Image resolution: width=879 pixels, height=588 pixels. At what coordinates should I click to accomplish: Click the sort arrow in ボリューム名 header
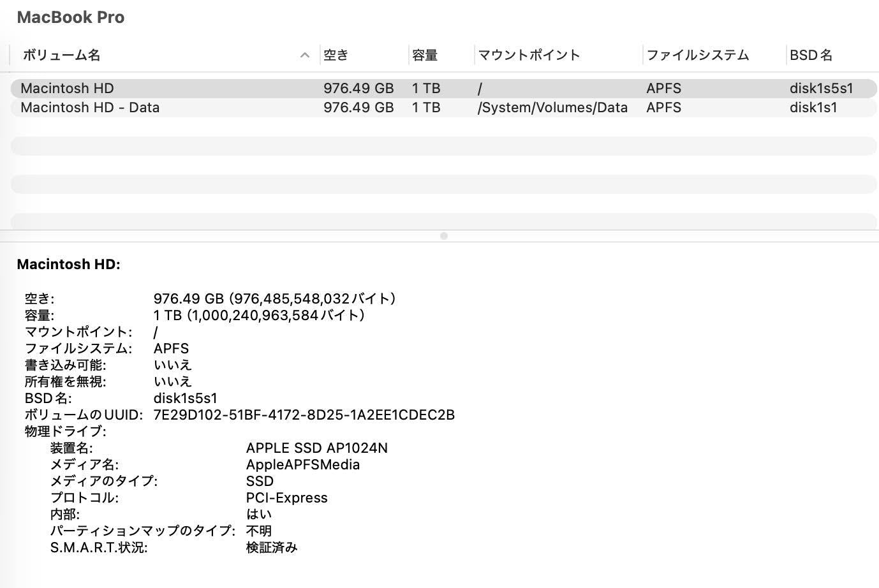click(305, 55)
